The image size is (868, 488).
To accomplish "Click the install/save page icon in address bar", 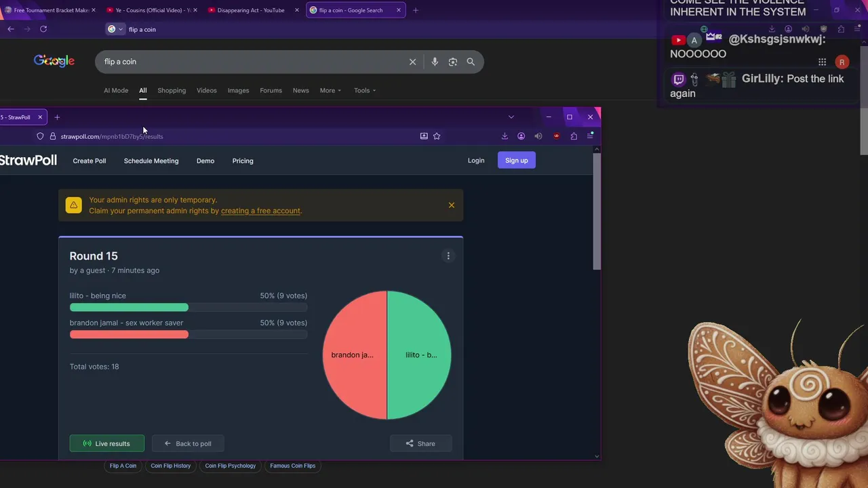I will pos(424,136).
